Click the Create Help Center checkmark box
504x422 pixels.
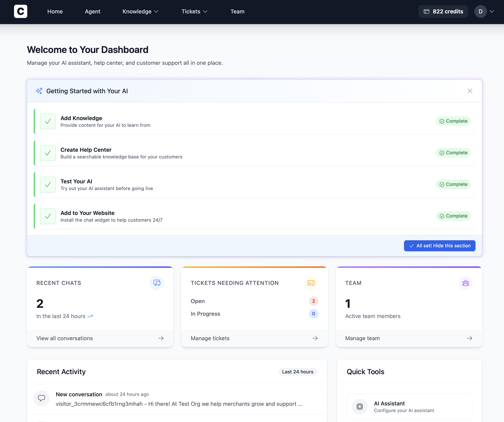pos(48,153)
